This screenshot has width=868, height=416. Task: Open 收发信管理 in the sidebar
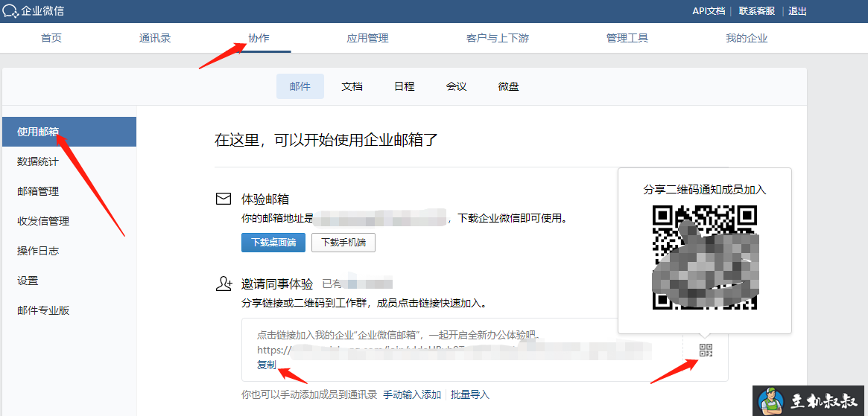43,221
